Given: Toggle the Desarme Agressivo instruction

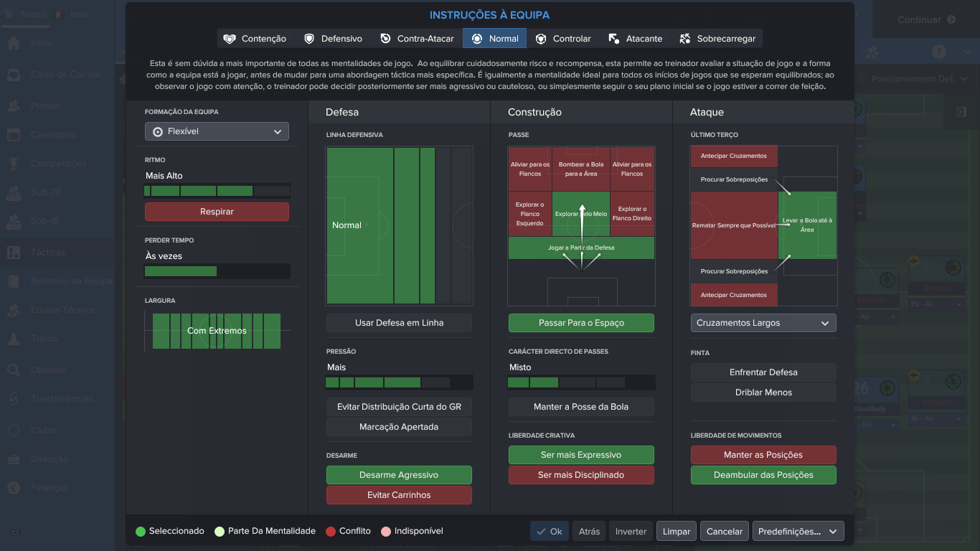Looking at the screenshot, I should click(x=399, y=475).
